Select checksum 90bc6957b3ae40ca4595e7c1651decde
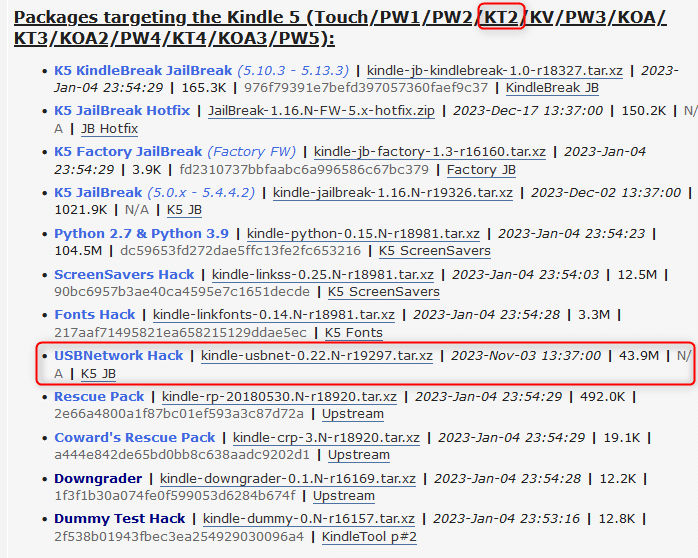The height and width of the screenshot is (558, 698). 182,291
